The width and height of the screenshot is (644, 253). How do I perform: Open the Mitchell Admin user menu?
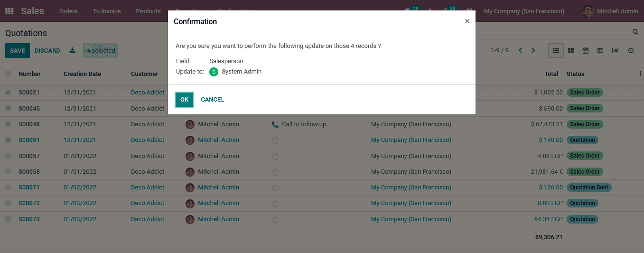611,11
